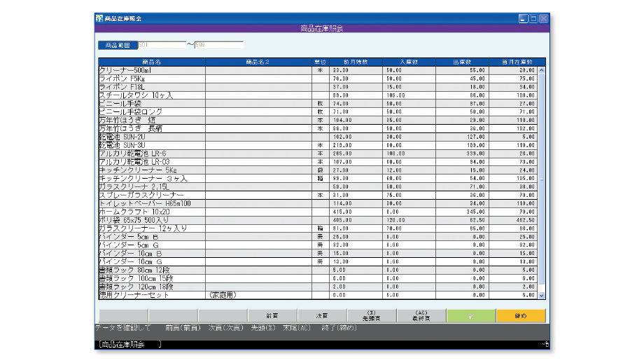Click the 商品範囲 label button

tap(118, 46)
